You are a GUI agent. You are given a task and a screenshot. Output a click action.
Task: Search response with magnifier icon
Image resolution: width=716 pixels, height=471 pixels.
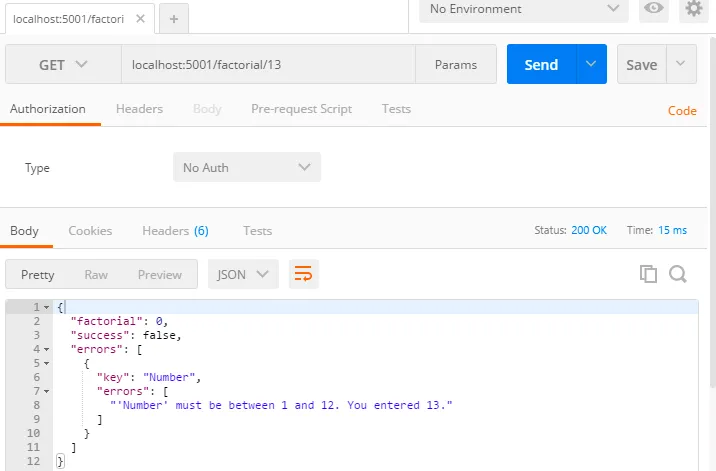[x=678, y=274]
